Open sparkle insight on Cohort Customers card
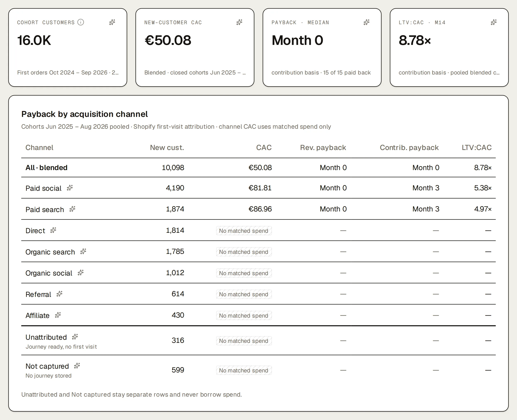The image size is (517, 420). [112, 22]
